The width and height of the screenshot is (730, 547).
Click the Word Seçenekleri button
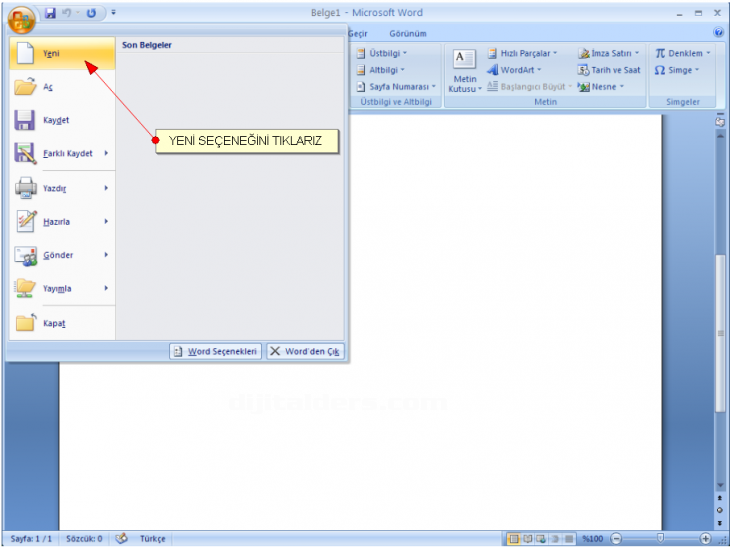coord(216,351)
